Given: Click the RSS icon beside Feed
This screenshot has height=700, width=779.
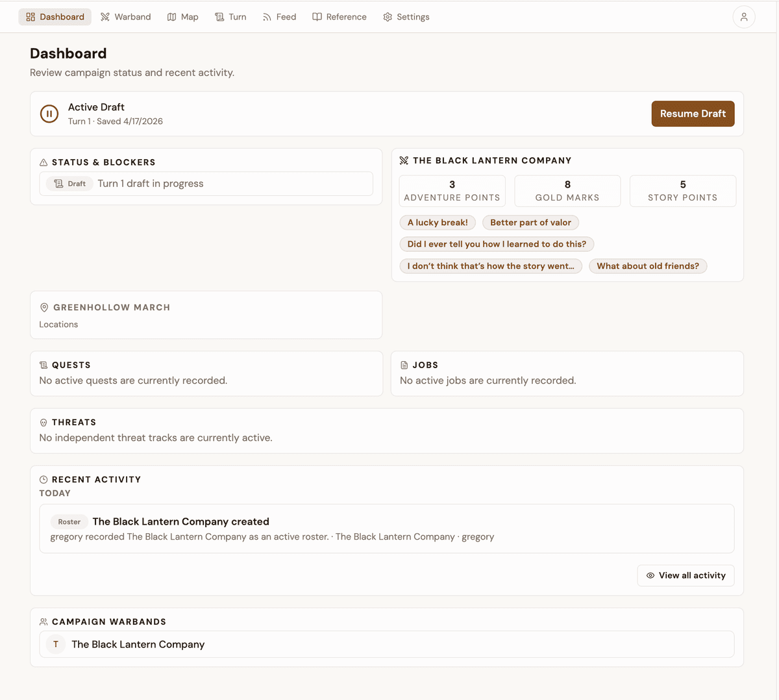Looking at the screenshot, I should 267,17.
